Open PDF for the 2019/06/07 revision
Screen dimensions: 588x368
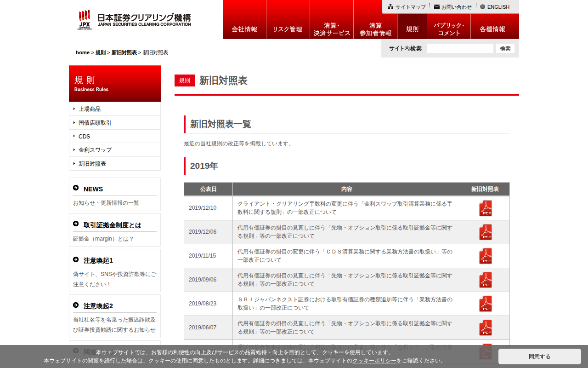click(485, 328)
